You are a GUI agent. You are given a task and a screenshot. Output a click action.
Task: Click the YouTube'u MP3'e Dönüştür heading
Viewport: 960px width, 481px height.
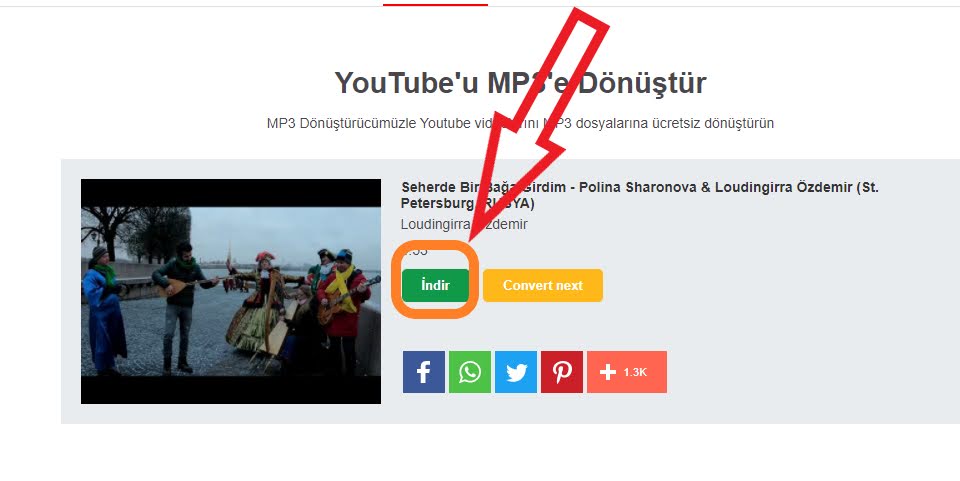tap(520, 83)
